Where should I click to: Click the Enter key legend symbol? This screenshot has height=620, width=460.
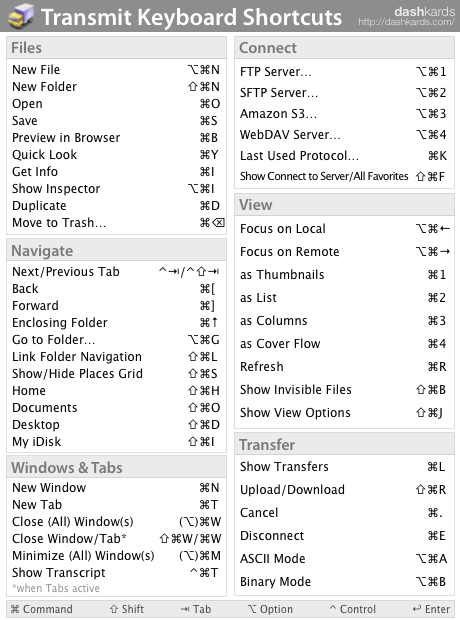coord(416,609)
